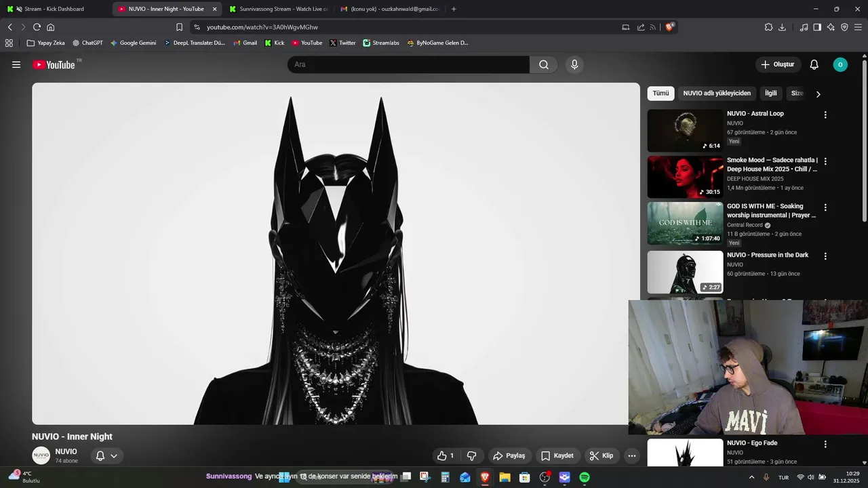Click the browser home button
The height and width of the screenshot is (488, 868).
(50, 27)
